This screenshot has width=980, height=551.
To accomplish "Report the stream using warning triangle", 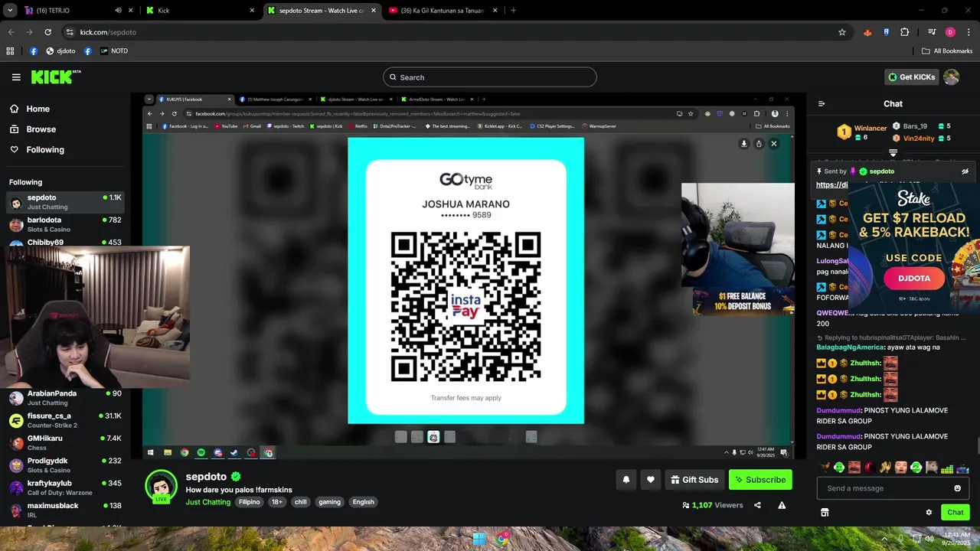I will click(782, 505).
